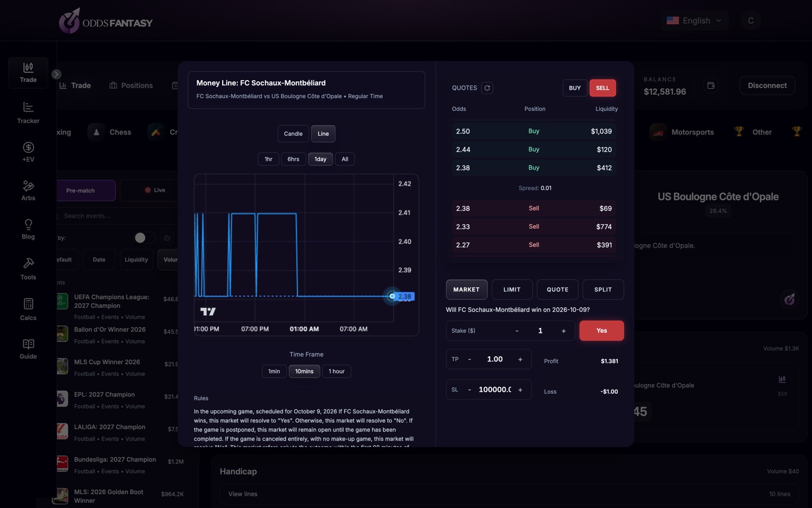Click the Disconnect button
The width and height of the screenshot is (812, 508).
click(767, 85)
